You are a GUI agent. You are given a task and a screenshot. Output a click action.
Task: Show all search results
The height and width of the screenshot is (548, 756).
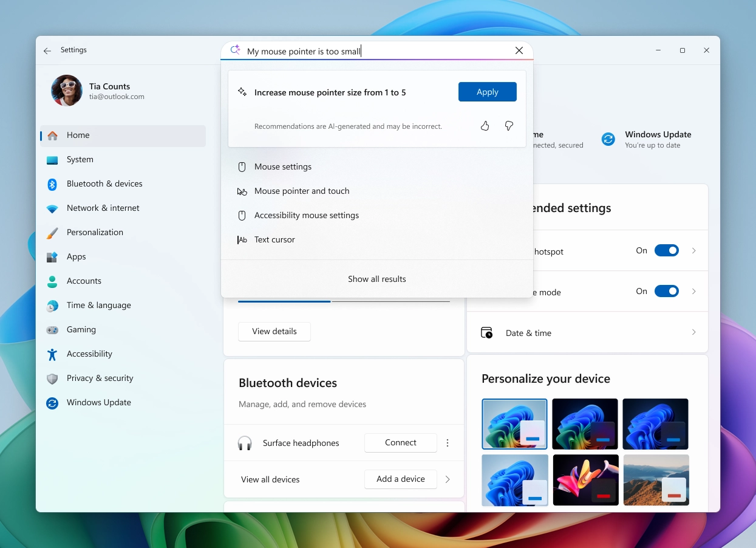coord(377,279)
